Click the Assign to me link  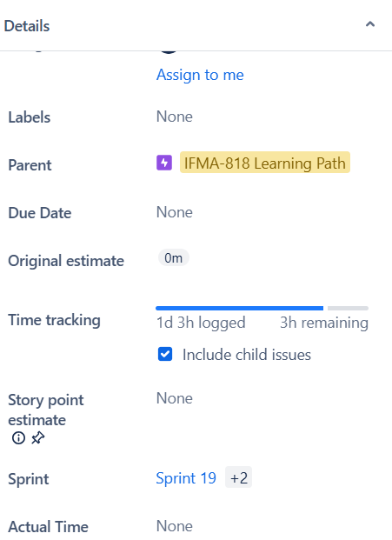point(200,75)
